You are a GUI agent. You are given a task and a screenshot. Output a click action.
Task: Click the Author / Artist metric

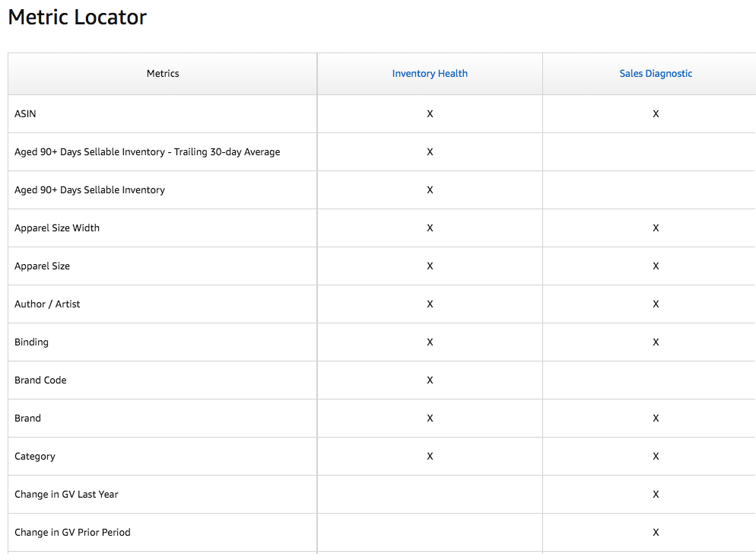coord(47,304)
